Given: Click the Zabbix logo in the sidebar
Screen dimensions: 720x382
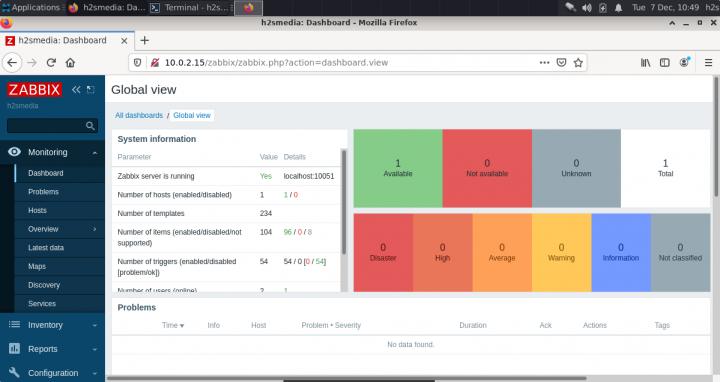Looking at the screenshot, I should click(x=34, y=90).
